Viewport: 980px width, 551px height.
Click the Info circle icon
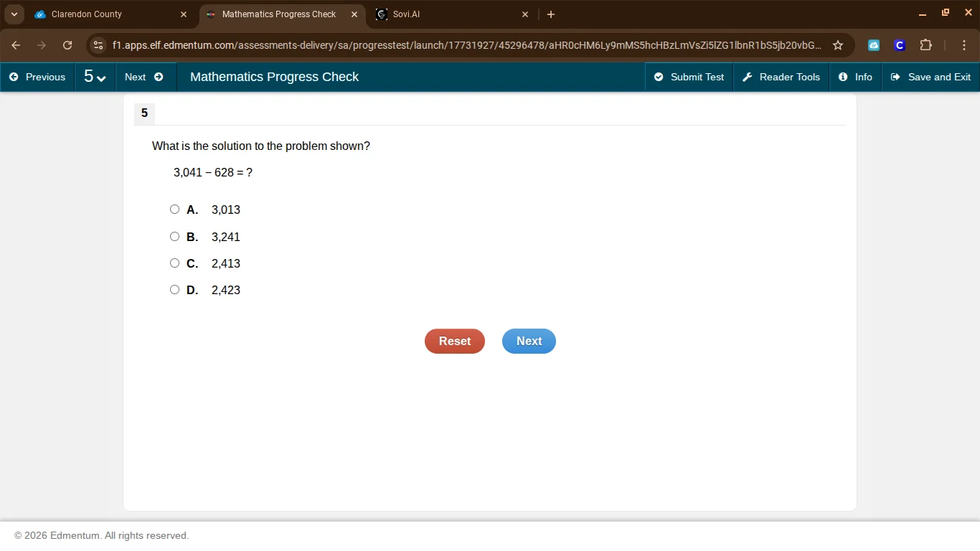click(x=842, y=77)
